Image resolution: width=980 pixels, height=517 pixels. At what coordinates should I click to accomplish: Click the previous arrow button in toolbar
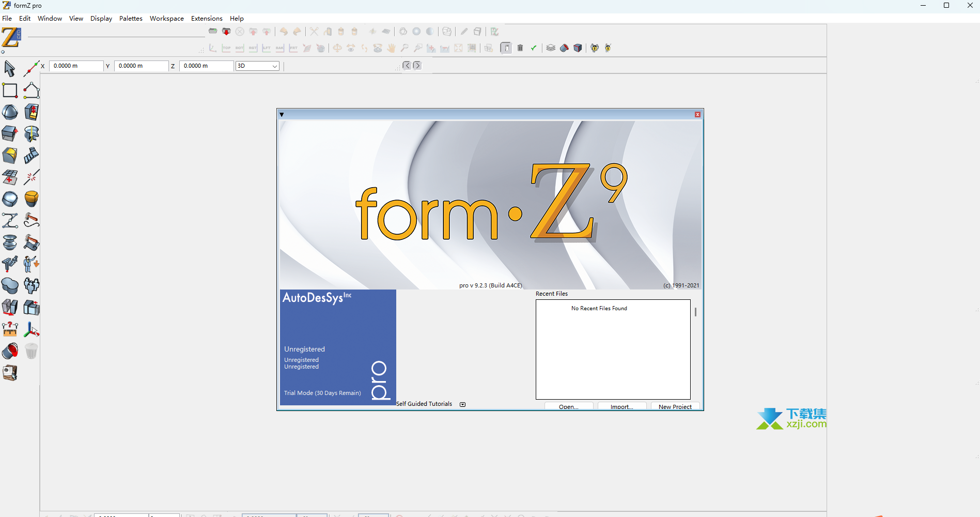[x=407, y=66]
